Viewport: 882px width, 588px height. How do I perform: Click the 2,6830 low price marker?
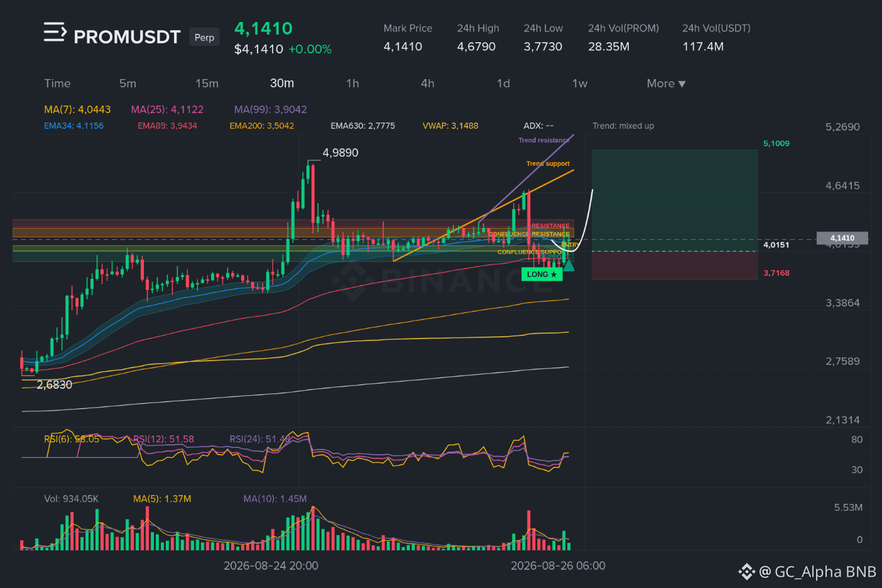54,384
